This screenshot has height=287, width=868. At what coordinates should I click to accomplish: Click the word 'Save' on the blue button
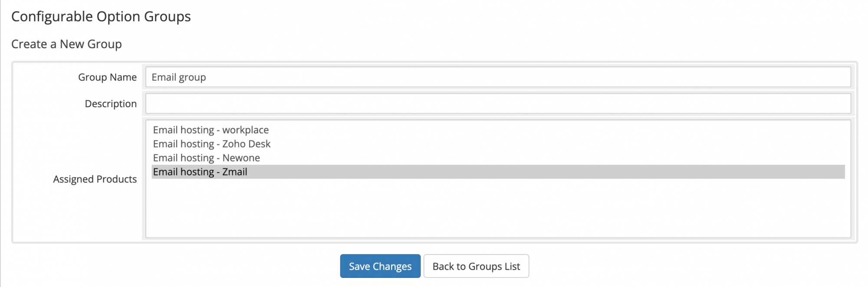tap(359, 266)
